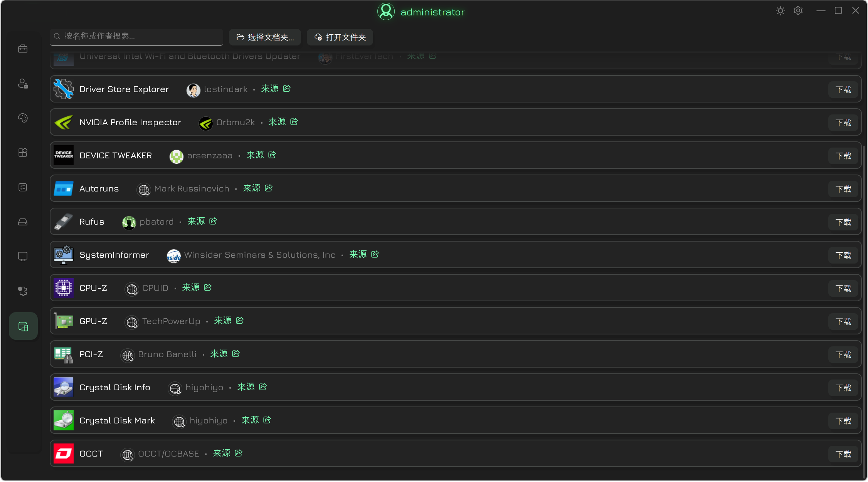Download Autoruns with 下载

843,189
